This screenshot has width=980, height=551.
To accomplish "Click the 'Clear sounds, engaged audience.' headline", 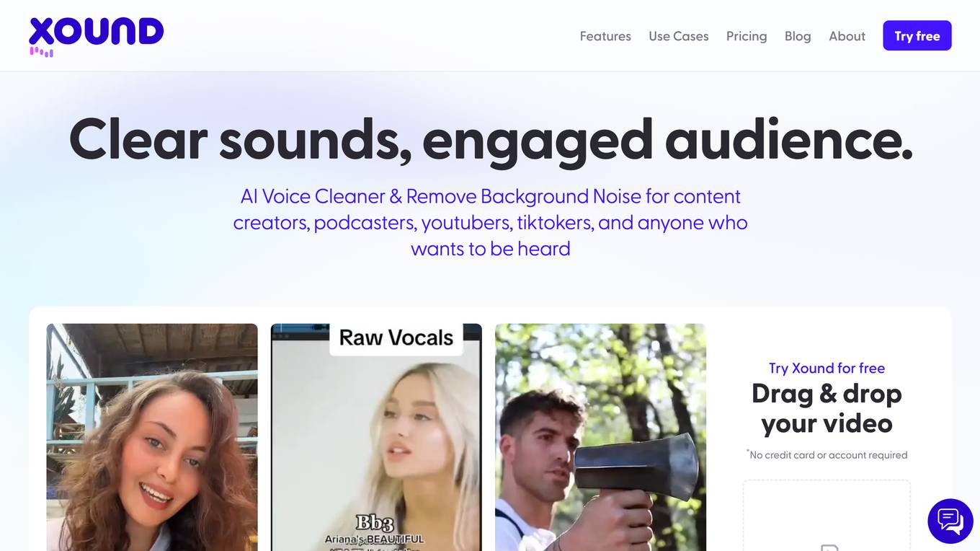I will click(491, 138).
